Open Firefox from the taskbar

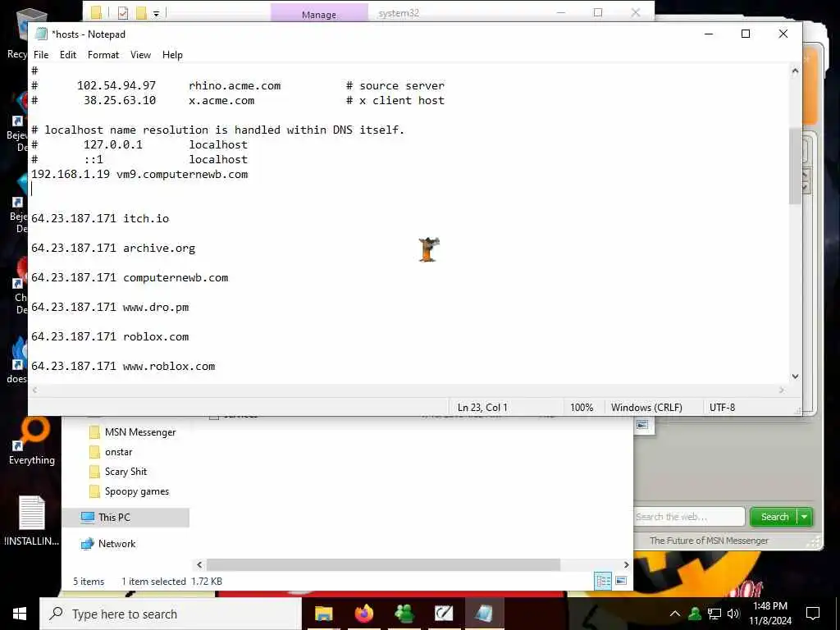[363, 614]
